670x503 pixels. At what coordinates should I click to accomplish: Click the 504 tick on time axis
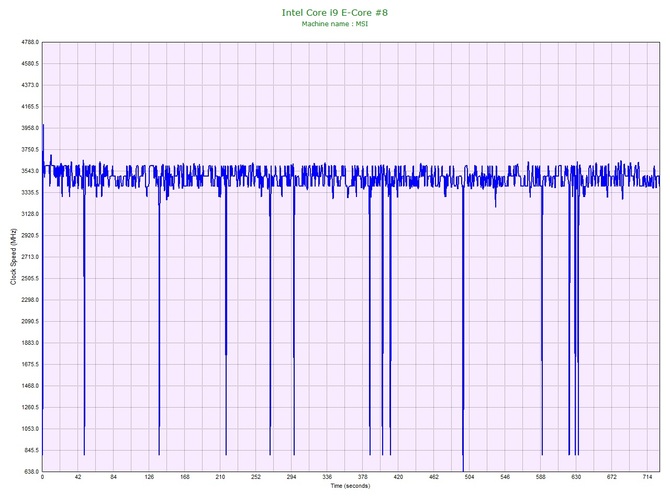tap(469, 477)
